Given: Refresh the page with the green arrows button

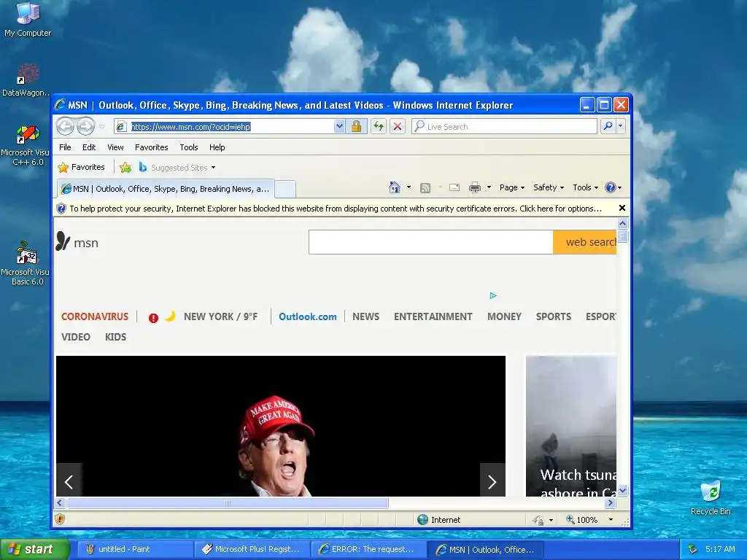Looking at the screenshot, I should (379, 126).
